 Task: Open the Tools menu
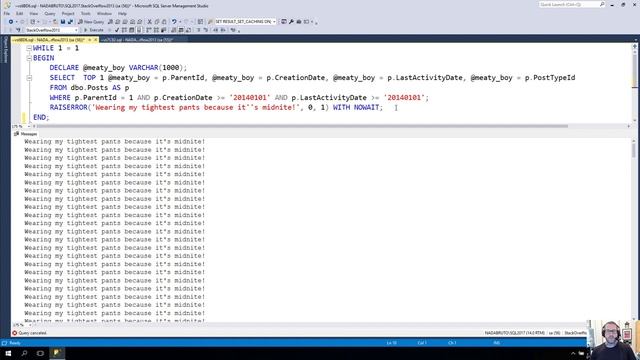pos(86,13)
